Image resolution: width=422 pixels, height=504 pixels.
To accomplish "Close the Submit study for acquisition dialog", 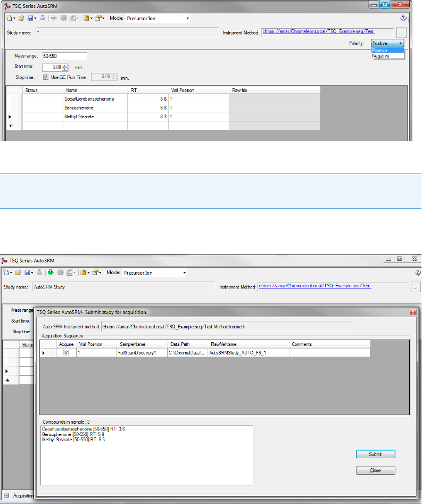I will coord(413,312).
